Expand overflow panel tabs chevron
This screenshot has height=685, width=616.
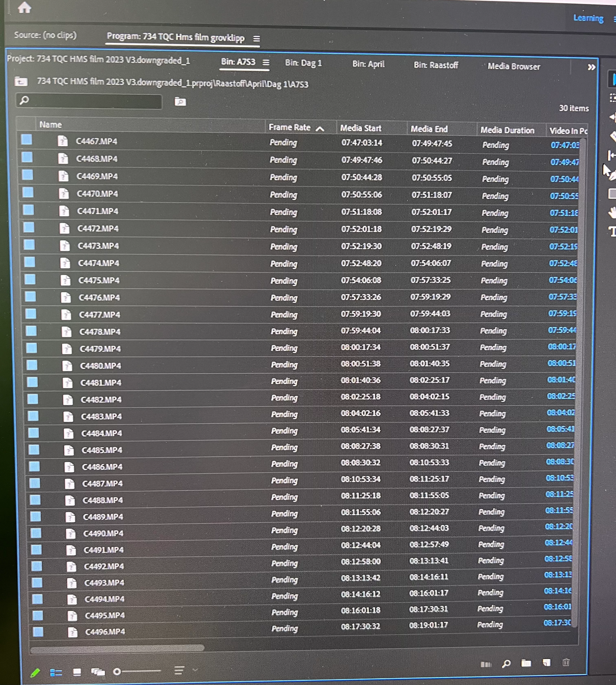591,67
